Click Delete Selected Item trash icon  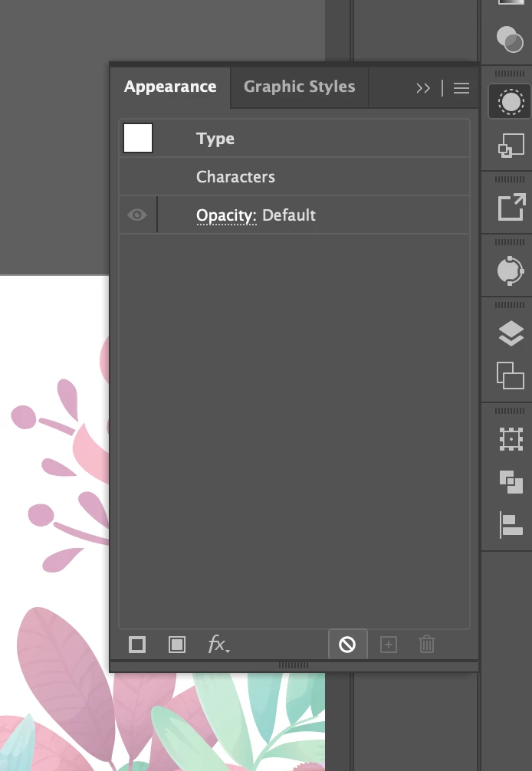pos(427,645)
